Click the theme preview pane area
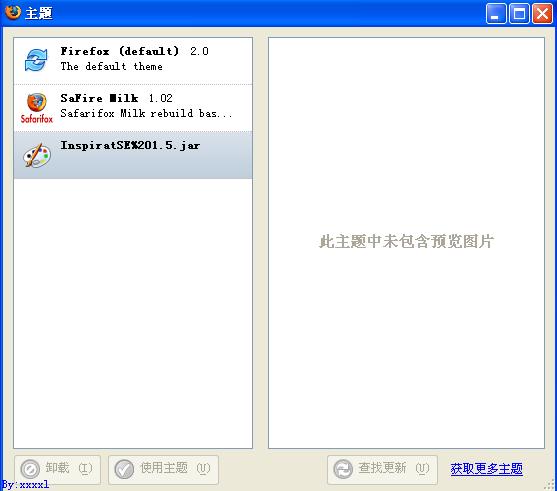Viewport: 557px width, 491px height. pos(406,243)
